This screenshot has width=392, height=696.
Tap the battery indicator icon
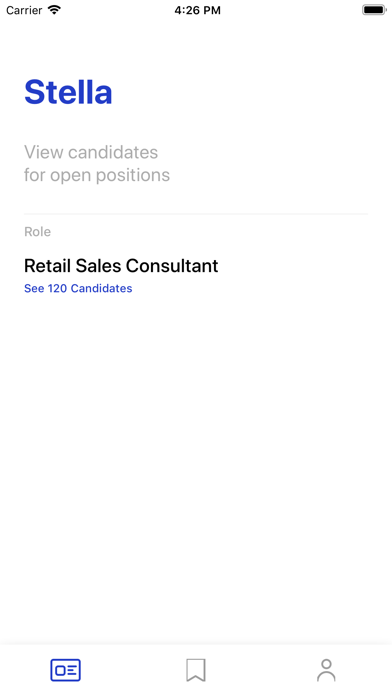click(374, 10)
